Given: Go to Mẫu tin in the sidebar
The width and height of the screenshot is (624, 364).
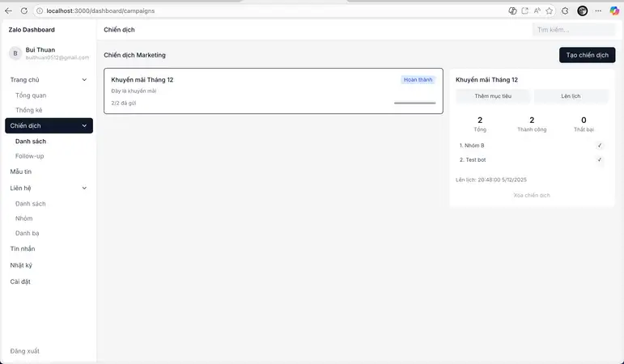Looking at the screenshot, I should [x=21, y=171].
